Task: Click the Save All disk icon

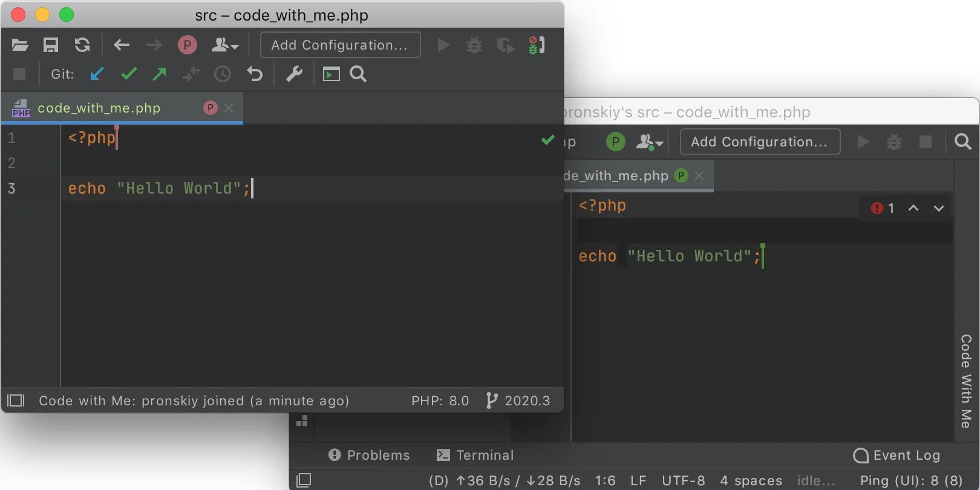Action: click(51, 45)
